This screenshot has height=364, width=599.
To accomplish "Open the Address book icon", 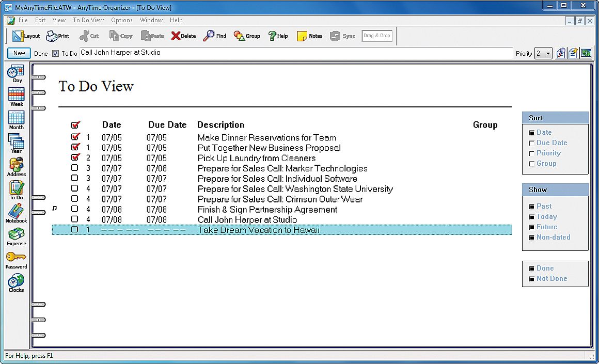I will pyautogui.click(x=17, y=166).
